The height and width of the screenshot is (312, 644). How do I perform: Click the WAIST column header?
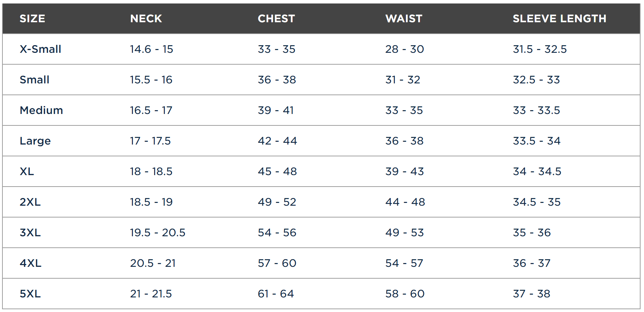coord(404,18)
